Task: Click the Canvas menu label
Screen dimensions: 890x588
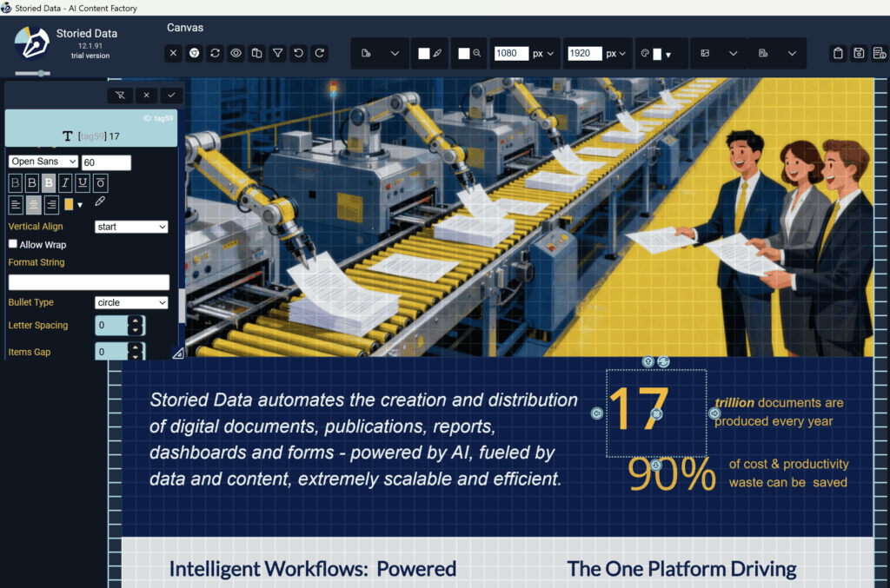Action: (x=184, y=27)
